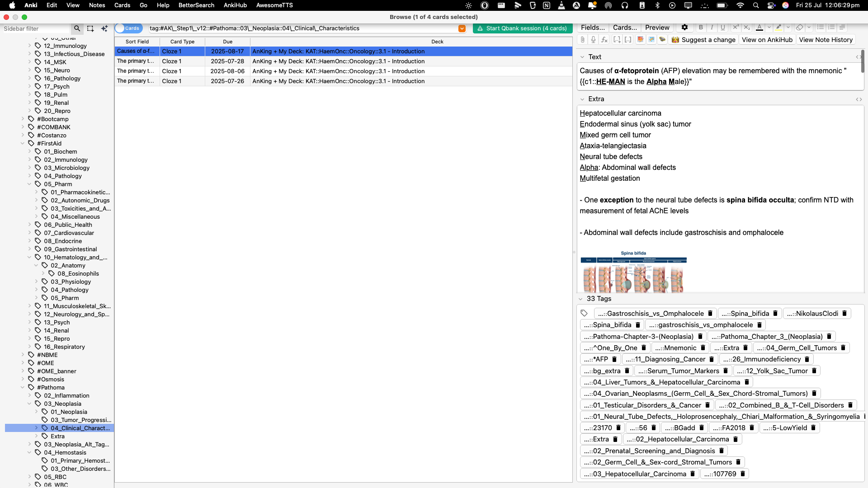Click the superscript formatting icon
The width and height of the screenshot is (868, 488).
tap(736, 28)
